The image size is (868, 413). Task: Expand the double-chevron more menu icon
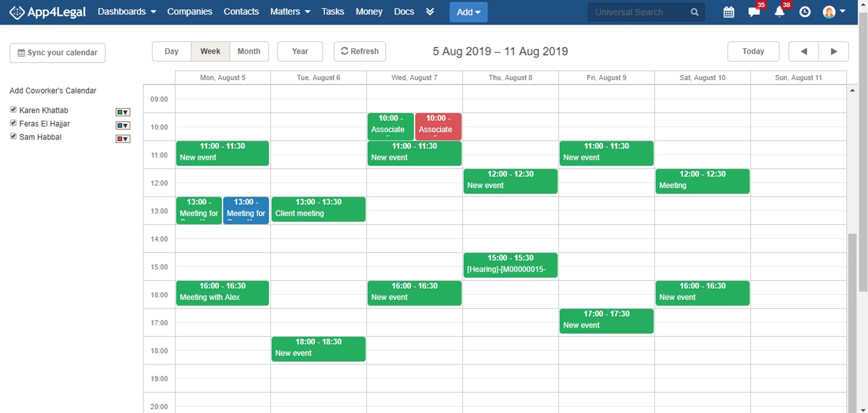pyautogui.click(x=430, y=12)
